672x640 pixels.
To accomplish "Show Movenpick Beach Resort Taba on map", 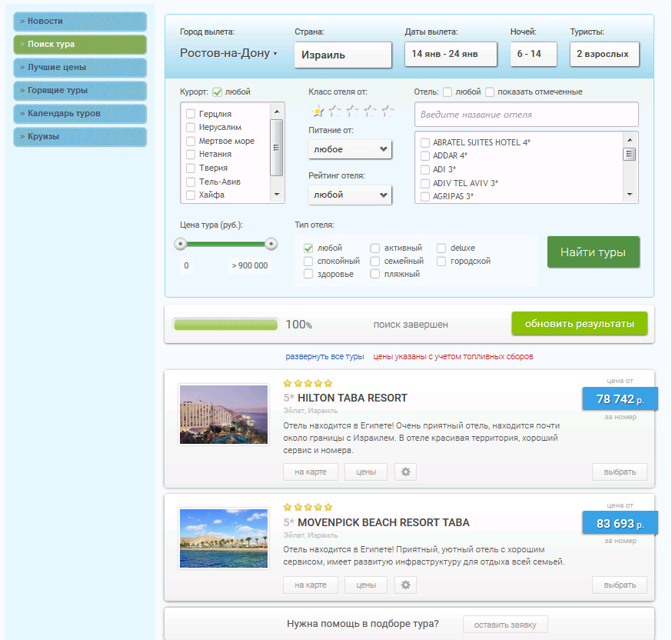I will (311, 585).
